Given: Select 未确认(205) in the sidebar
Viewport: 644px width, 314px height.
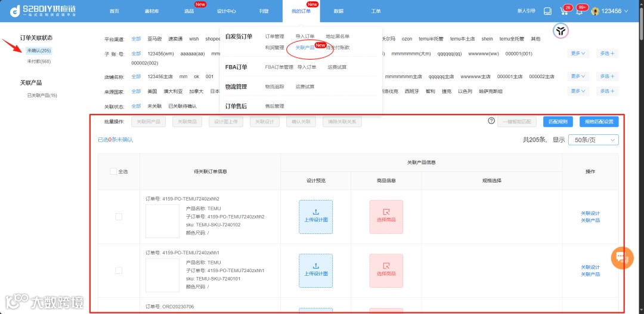Looking at the screenshot, I should click(39, 51).
